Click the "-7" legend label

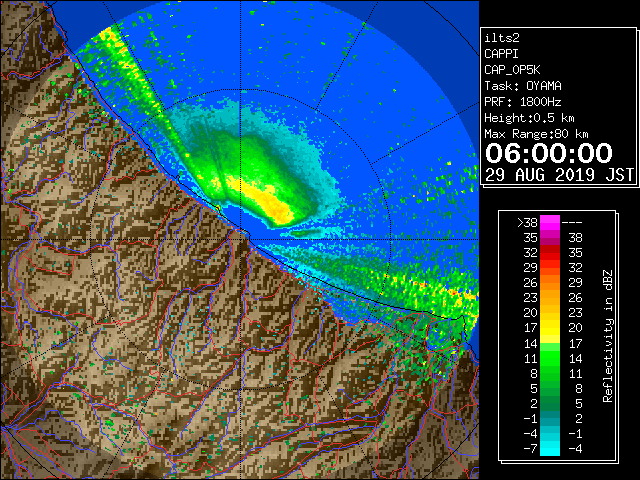(x=530, y=448)
